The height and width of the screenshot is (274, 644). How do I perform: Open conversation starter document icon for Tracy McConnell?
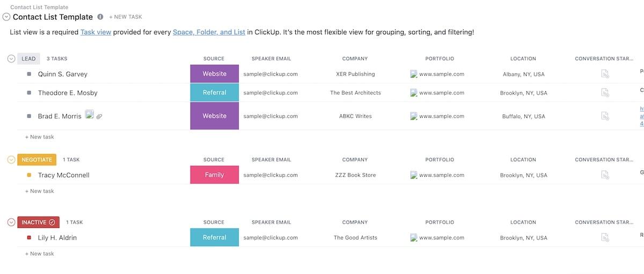pos(605,175)
